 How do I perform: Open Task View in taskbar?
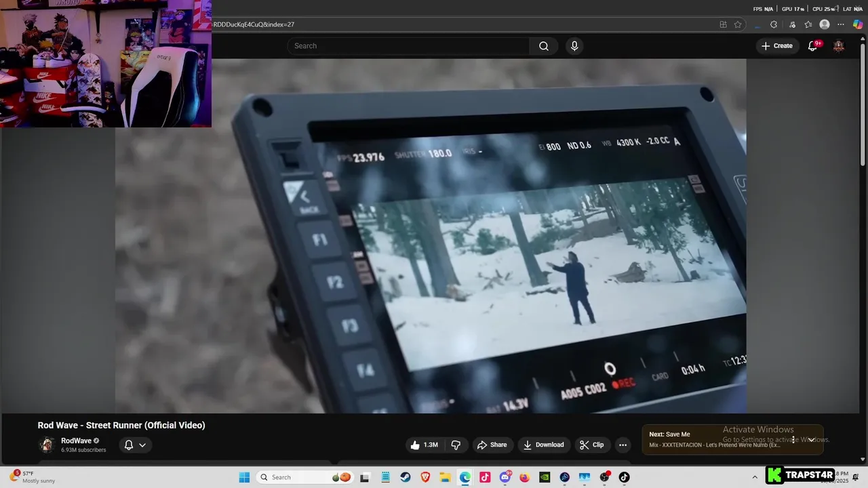point(364,477)
